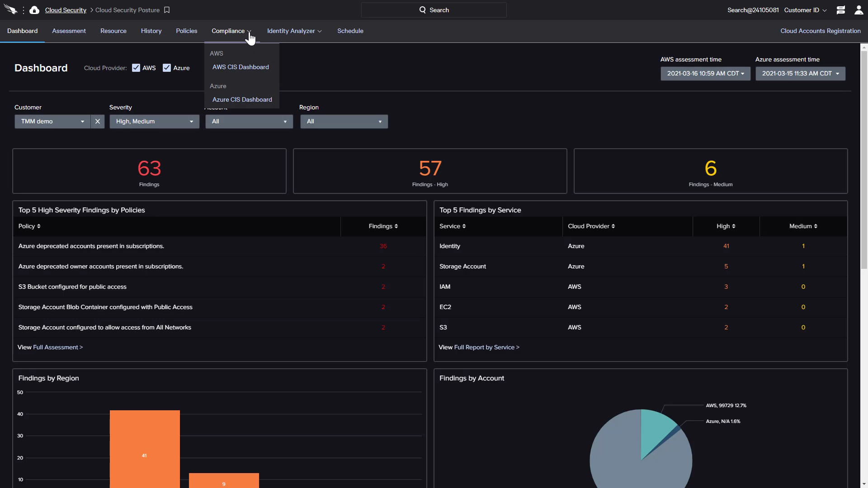Click findings count 36 in policies table
This screenshot has height=488, width=868.
click(x=383, y=246)
